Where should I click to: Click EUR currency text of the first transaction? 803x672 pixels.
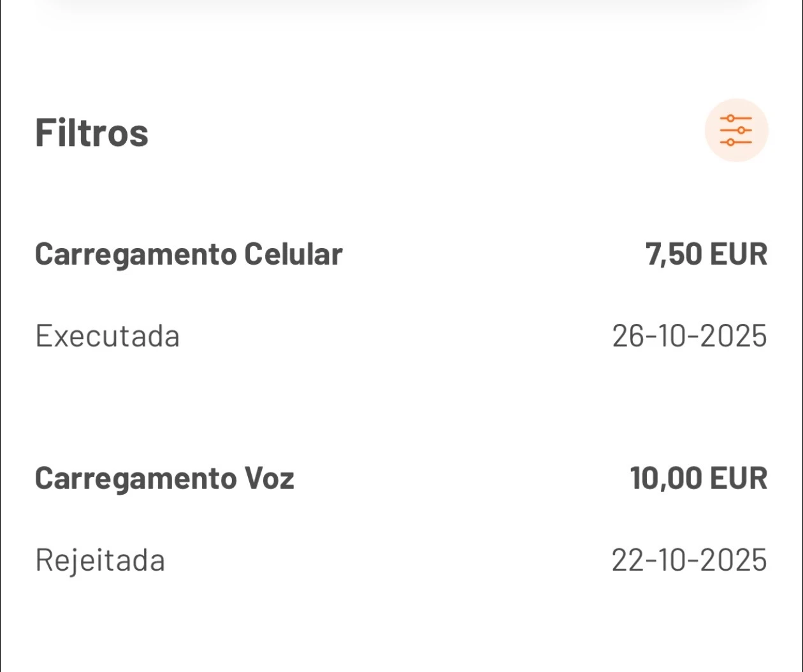[739, 254]
